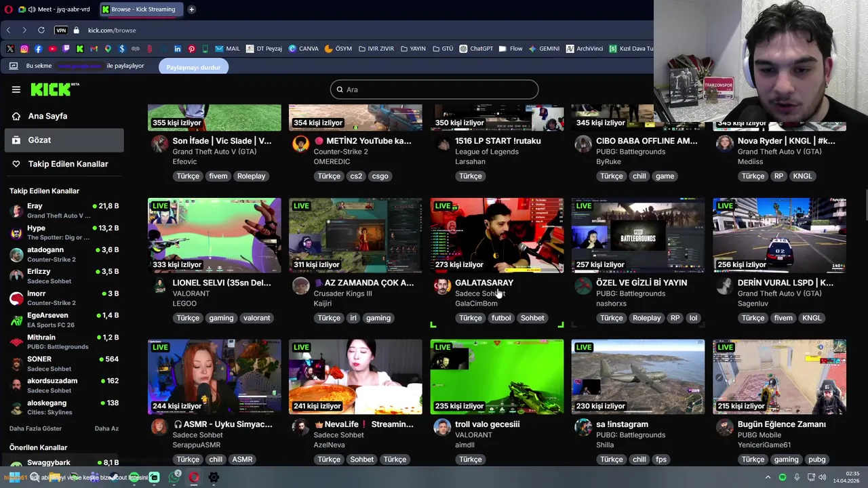Open the ÖZEL VE GİZLİ Bİ YAYIN title

(642, 283)
